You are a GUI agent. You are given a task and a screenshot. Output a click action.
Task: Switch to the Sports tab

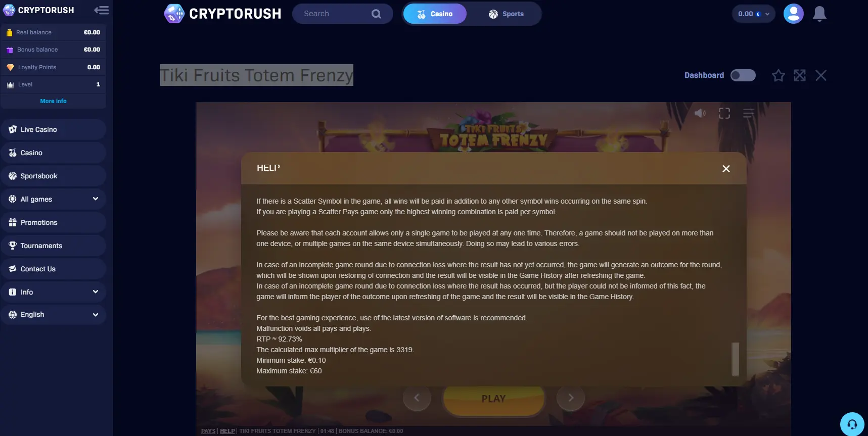tap(506, 14)
